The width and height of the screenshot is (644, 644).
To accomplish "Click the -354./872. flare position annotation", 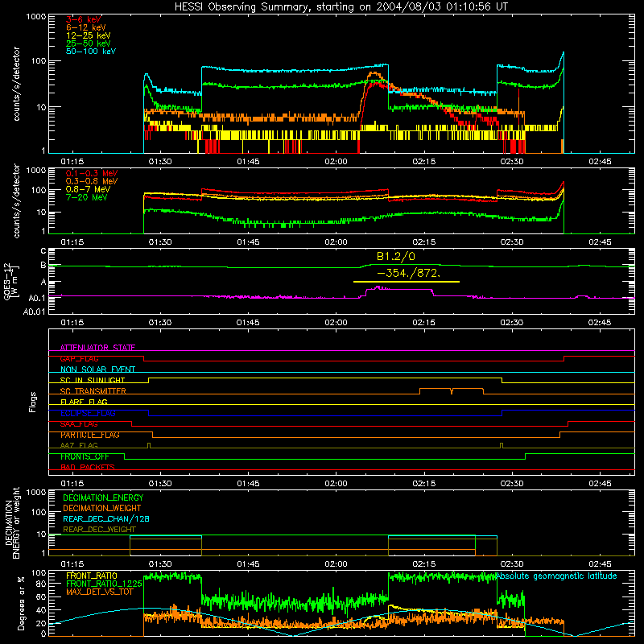I will pos(408,273).
